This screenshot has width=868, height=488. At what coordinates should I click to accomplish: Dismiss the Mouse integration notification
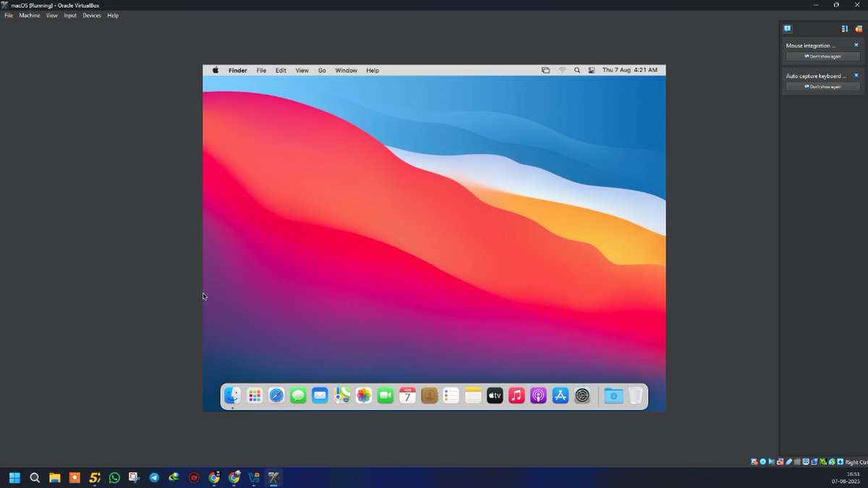856,45
